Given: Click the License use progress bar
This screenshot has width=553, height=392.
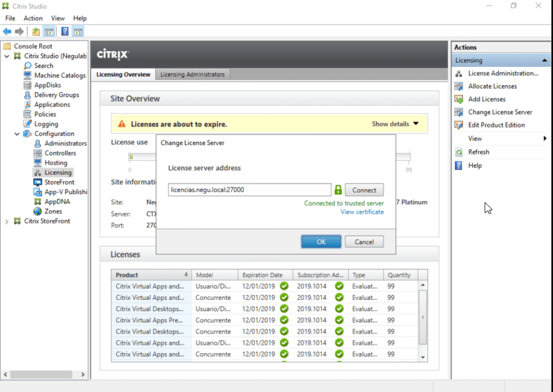Looking at the screenshot, I should (x=142, y=157).
